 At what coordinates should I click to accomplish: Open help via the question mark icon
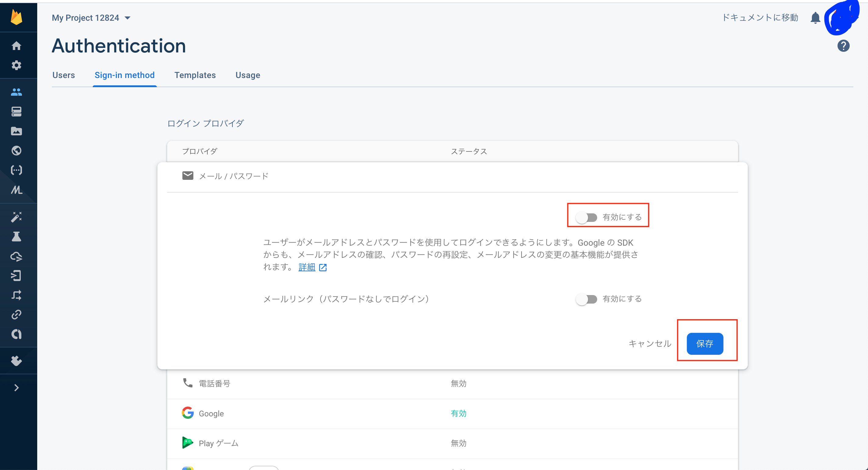pyautogui.click(x=843, y=46)
